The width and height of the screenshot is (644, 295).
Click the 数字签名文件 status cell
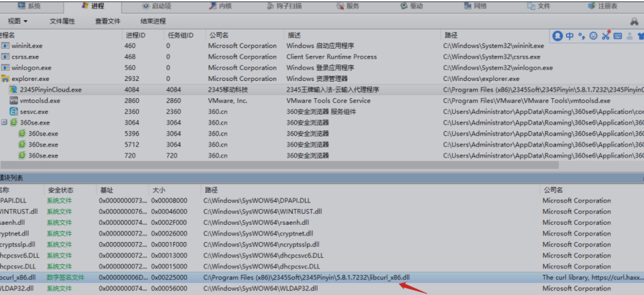[x=65, y=277]
